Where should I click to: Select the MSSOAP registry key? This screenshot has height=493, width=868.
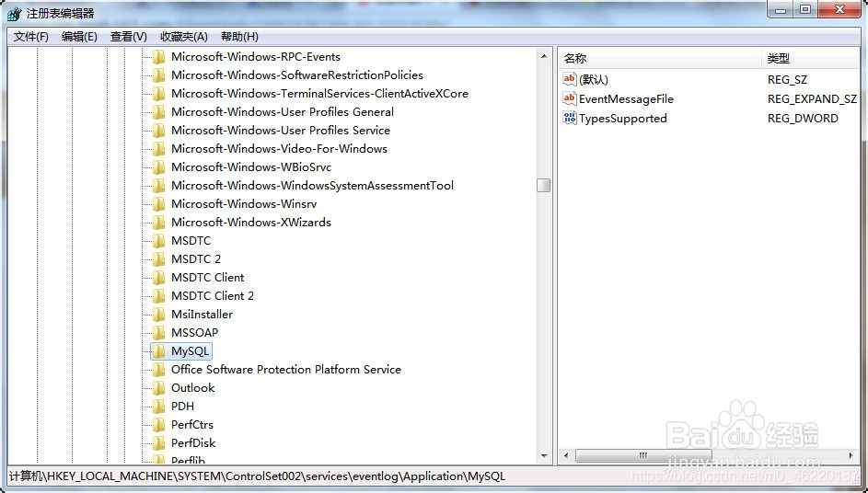tap(195, 333)
